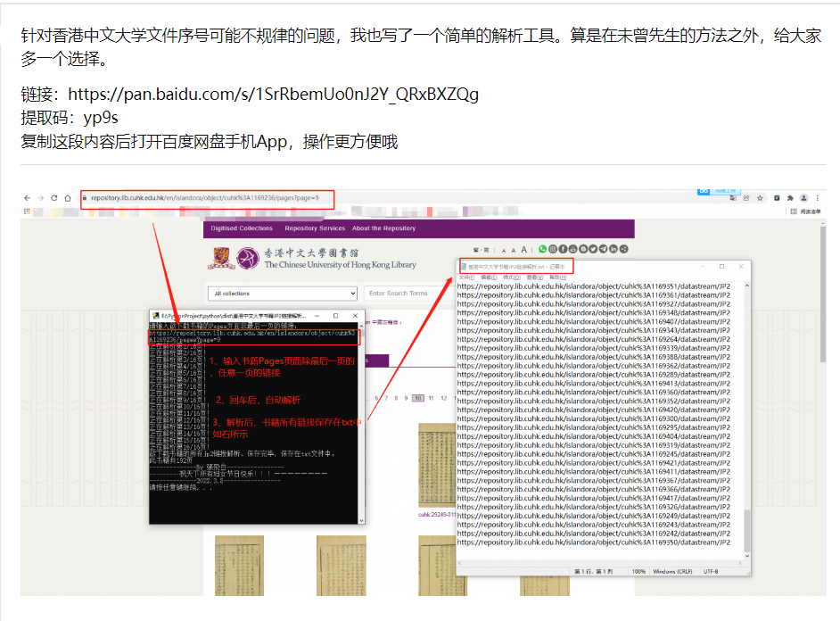Open the Notepad 文件 menu
840x621 pixels.
point(466,277)
